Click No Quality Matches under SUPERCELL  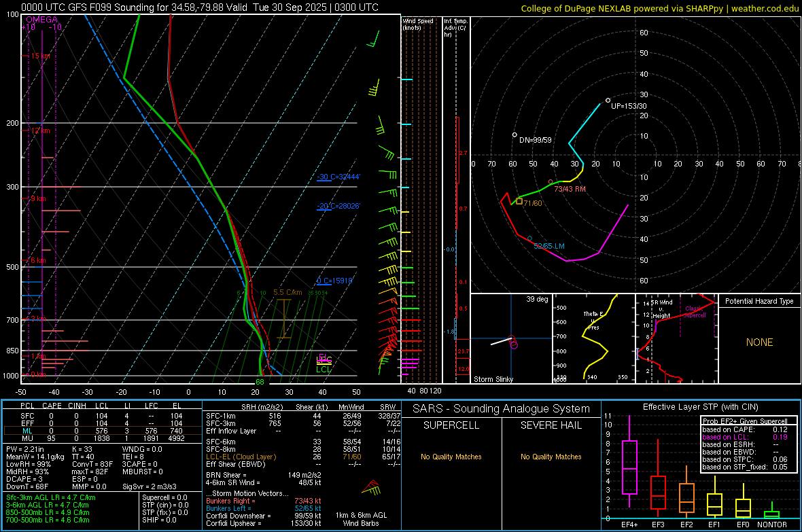point(451,457)
